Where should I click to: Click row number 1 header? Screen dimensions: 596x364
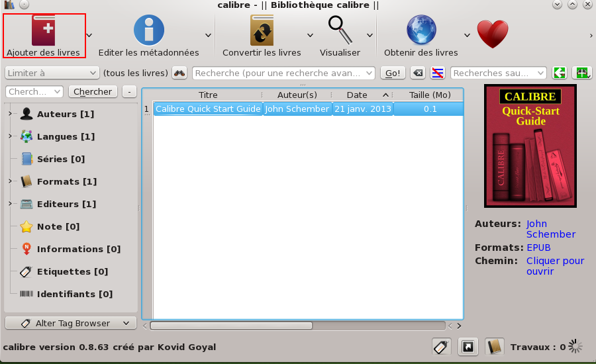pyautogui.click(x=147, y=109)
